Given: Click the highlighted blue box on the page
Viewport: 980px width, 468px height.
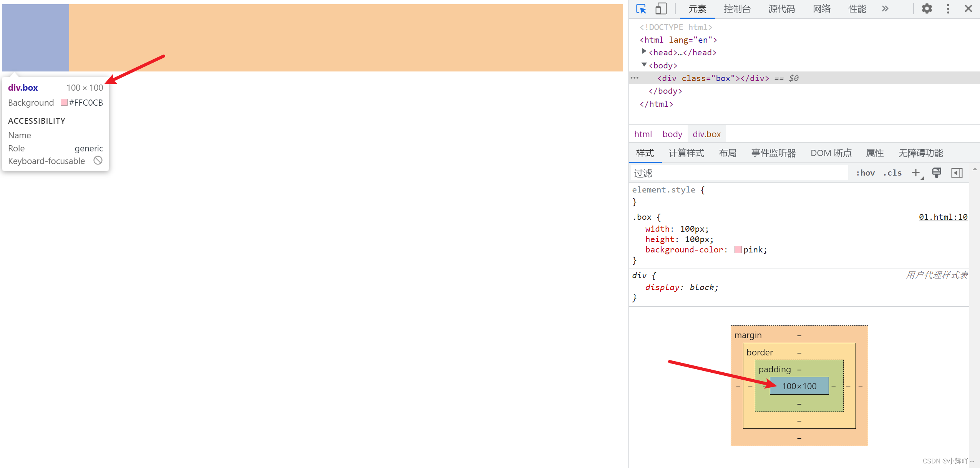Looking at the screenshot, I should tap(35, 38).
